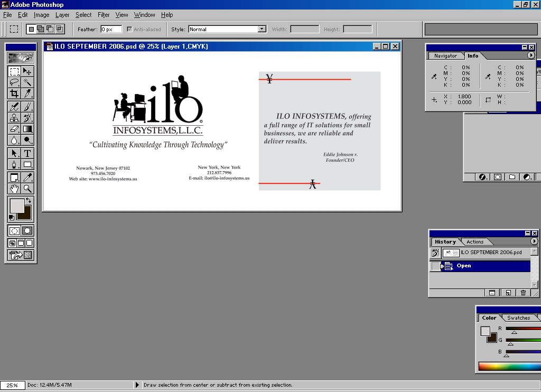Swap foreground and background colors
Screen dimensions: 541x392
pos(29,201)
